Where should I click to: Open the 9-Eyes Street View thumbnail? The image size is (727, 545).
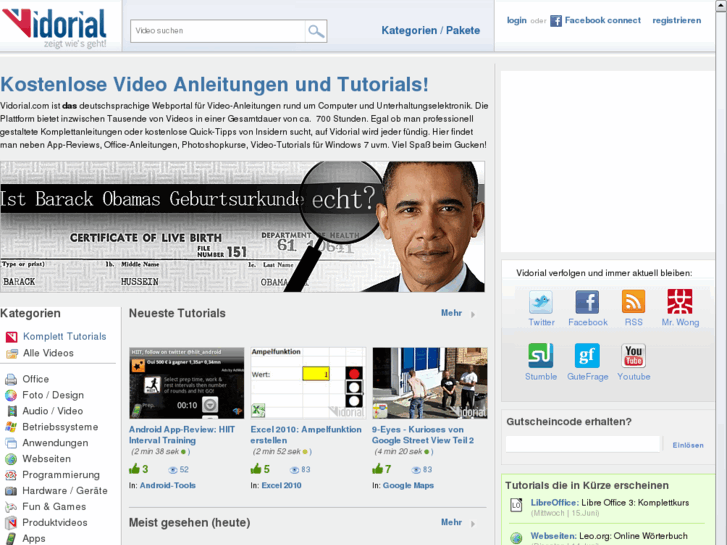pos(430,383)
